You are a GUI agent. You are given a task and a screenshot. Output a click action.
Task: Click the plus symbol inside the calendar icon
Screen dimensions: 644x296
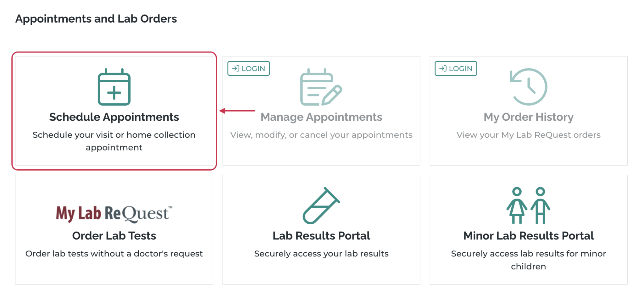[114, 93]
